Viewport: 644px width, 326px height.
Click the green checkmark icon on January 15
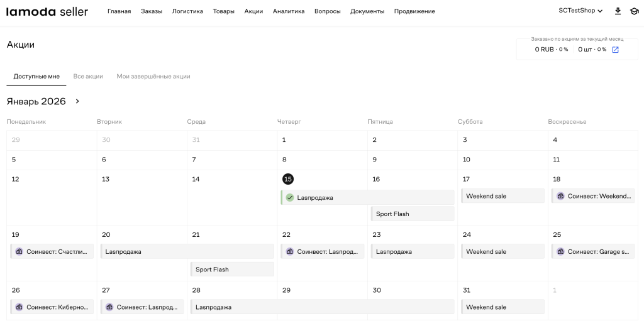(x=290, y=197)
